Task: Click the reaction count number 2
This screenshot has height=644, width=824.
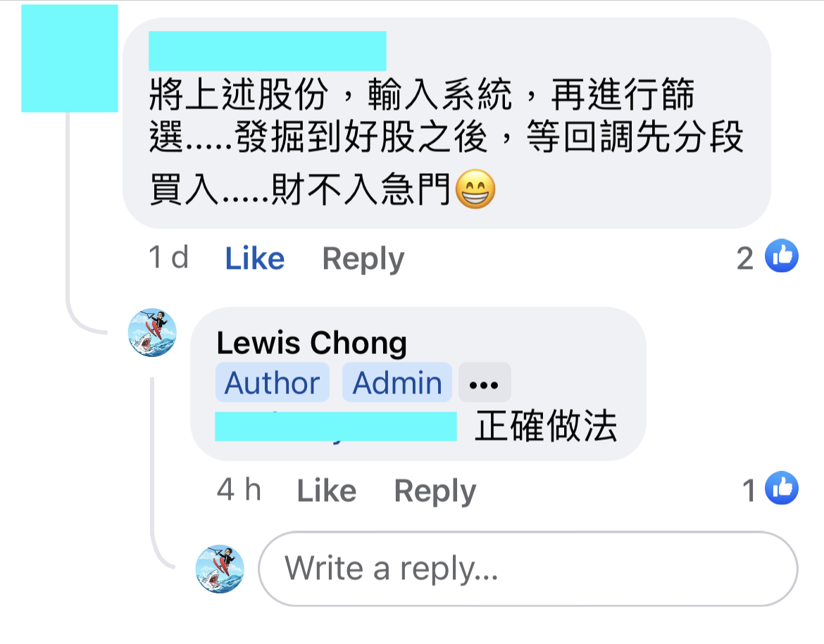Action: (744, 258)
